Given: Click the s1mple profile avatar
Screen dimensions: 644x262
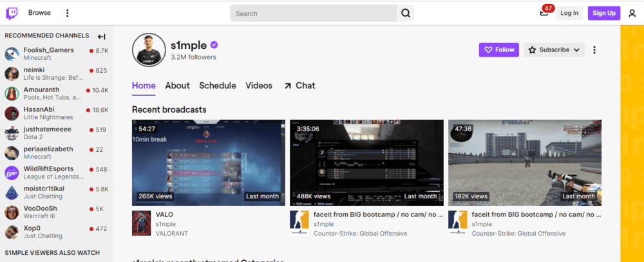Looking at the screenshot, I should tap(149, 50).
